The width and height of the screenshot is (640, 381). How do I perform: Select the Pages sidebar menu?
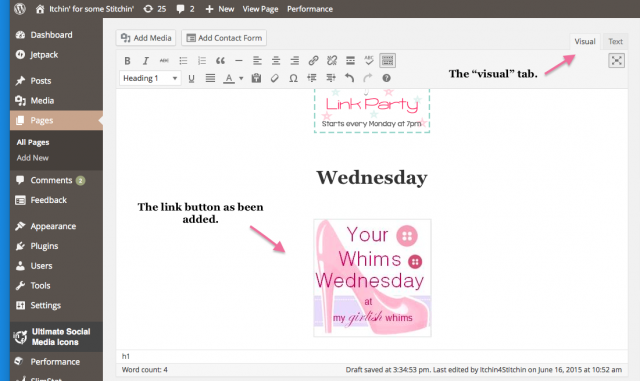pos(56,120)
